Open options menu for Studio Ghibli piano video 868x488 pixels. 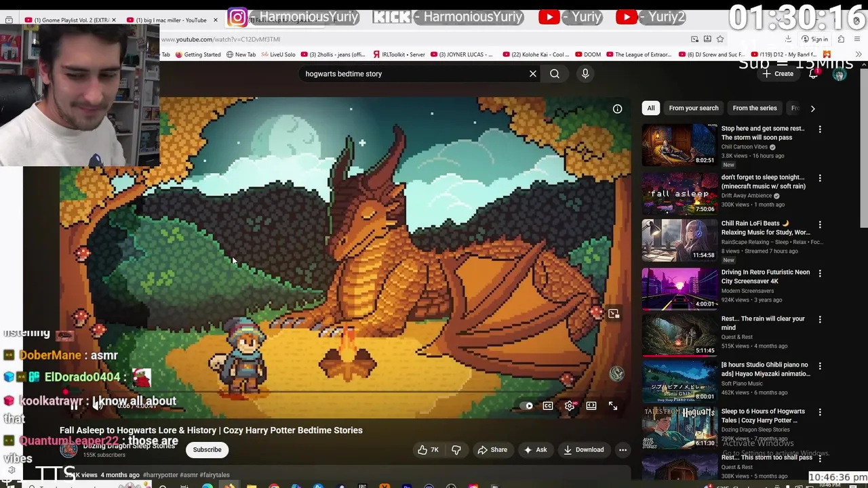820,366
